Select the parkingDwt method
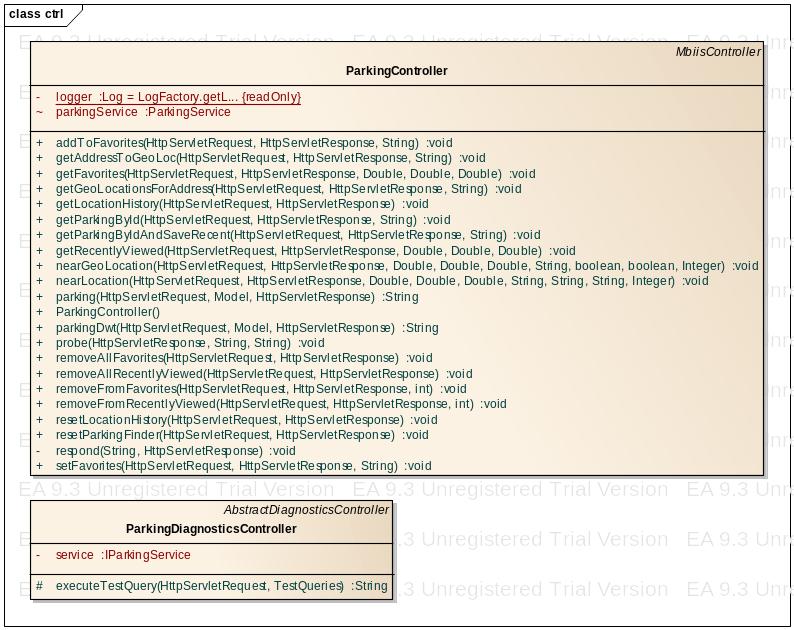This screenshot has width=794, height=630. [x=247, y=328]
